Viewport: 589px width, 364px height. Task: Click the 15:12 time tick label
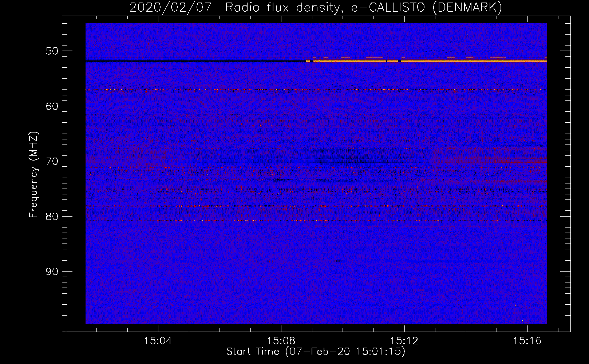point(404,341)
